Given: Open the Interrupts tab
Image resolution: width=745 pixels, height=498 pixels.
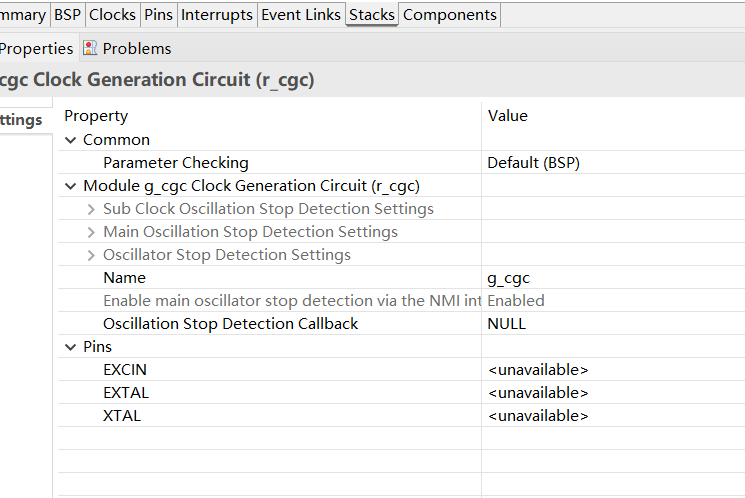Looking at the screenshot, I should [216, 15].
